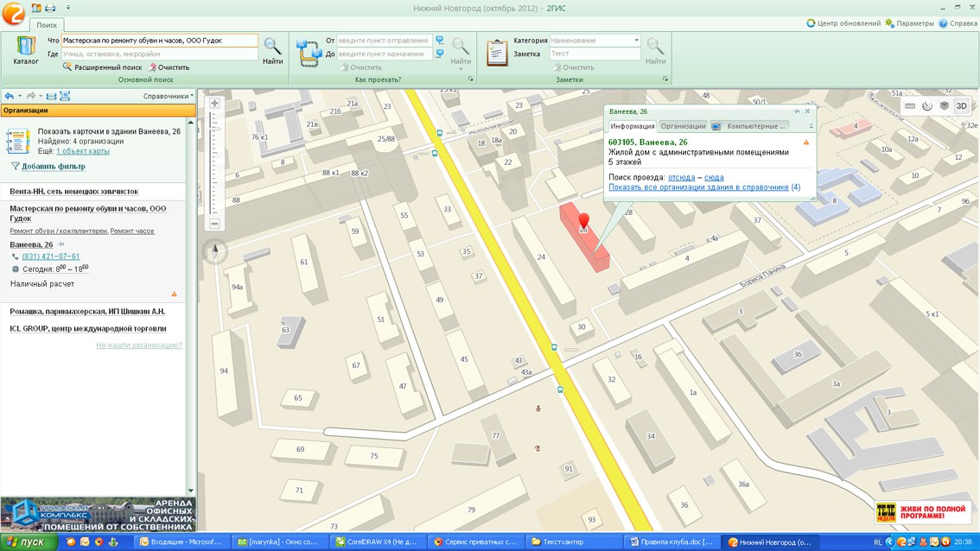The image size is (980, 551).
Task: Open Справка help
Action: pyautogui.click(x=958, y=23)
